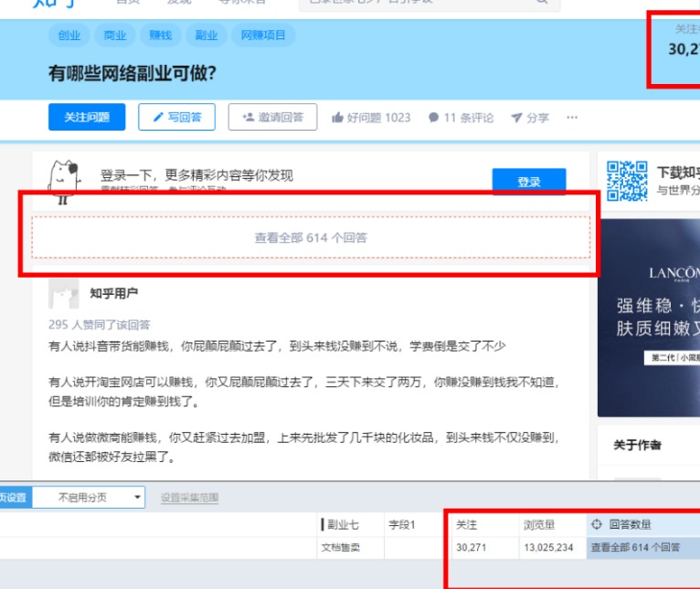
Task: Click the crosshair icon beside 回答数量
Action: click(x=597, y=525)
